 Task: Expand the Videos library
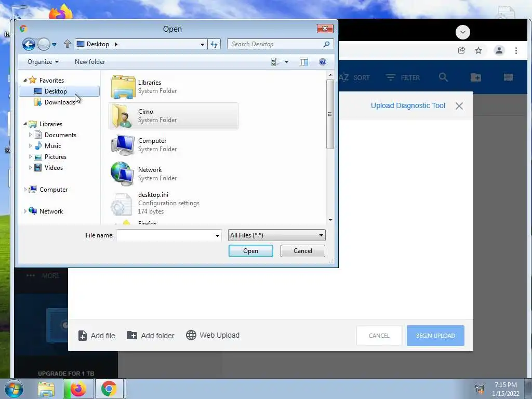coord(30,168)
